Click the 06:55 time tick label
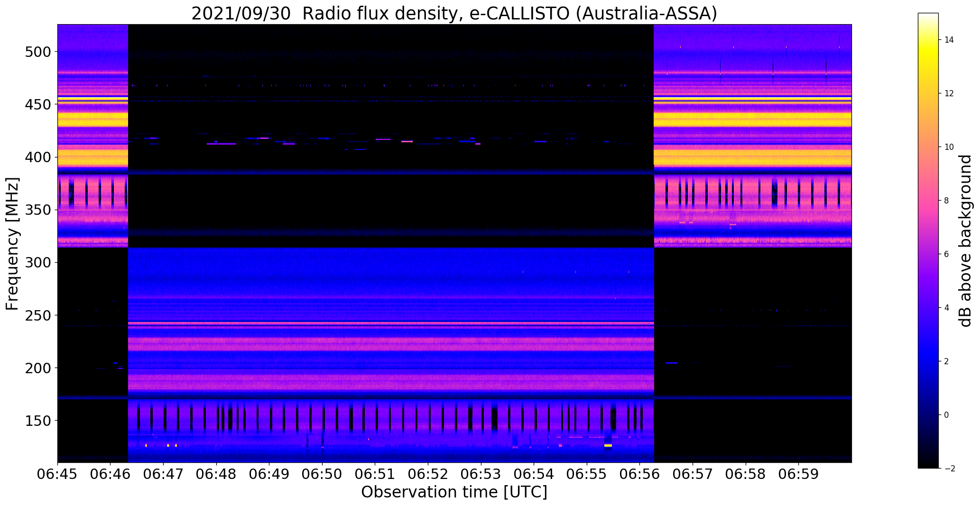The width and height of the screenshot is (980, 506). (x=587, y=475)
